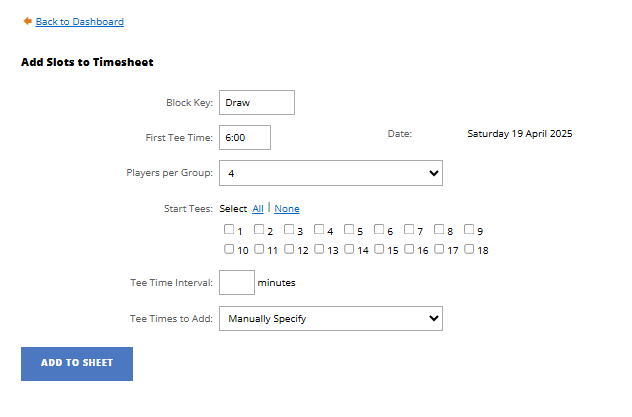
Task: Check the start tee 18 box
Action: (x=469, y=249)
